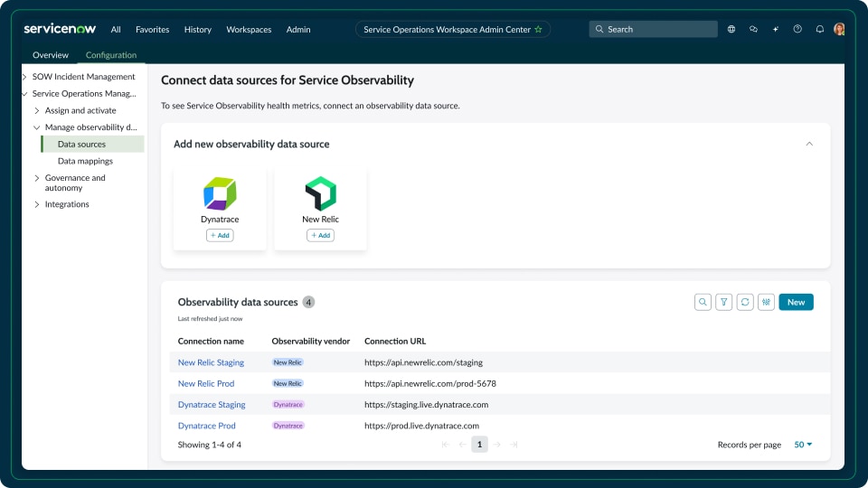Expand SOW Incident Management

click(x=24, y=77)
